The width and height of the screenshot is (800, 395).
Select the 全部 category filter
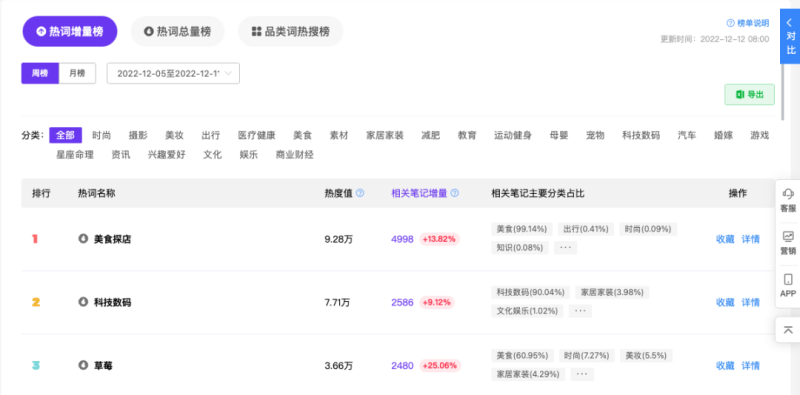click(x=65, y=135)
